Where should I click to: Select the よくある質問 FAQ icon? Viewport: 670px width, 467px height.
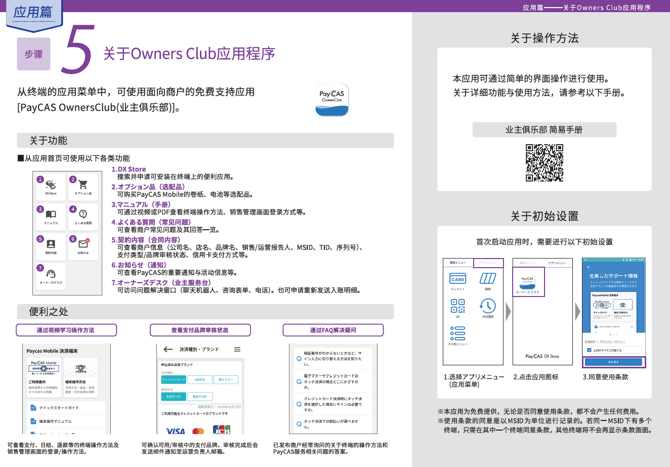tap(83, 215)
